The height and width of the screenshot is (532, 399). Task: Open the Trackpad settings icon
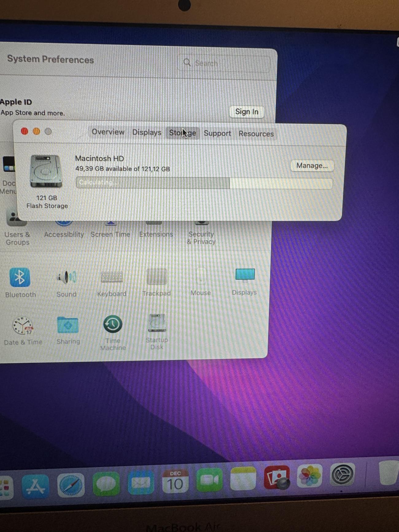[157, 277]
